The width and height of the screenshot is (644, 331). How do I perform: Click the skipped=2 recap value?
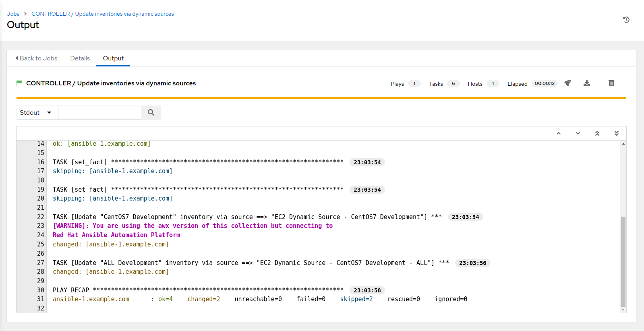coord(356,299)
